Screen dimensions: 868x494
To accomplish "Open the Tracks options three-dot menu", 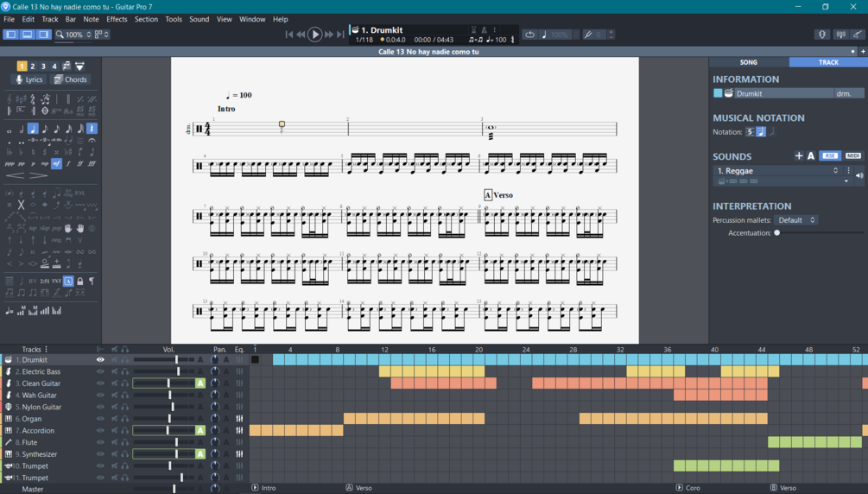I will (x=46, y=350).
